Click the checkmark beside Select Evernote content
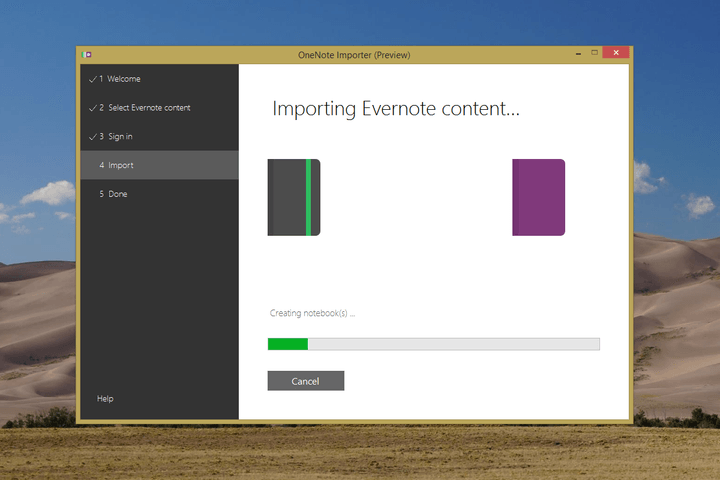This screenshot has height=480, width=720. point(93,107)
